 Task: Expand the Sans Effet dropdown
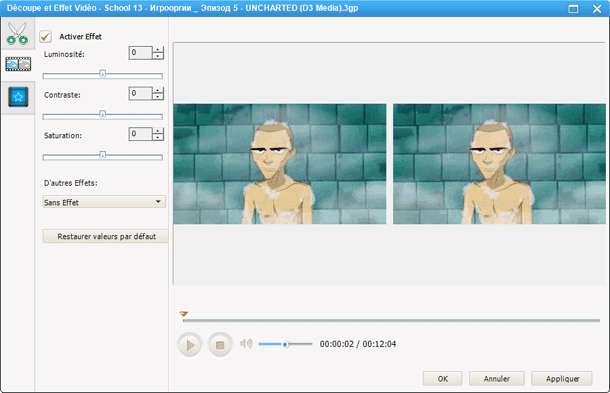point(104,202)
